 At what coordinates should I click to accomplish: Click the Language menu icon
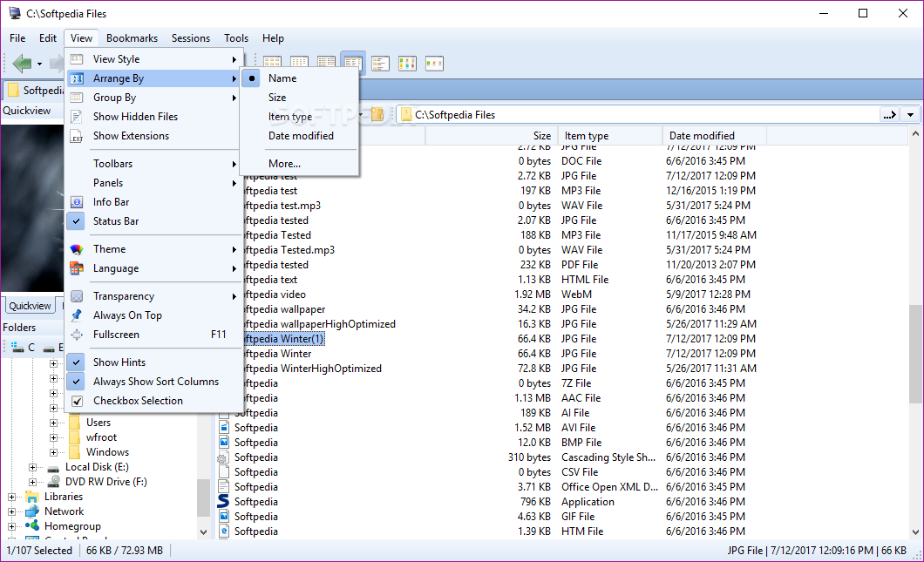pyautogui.click(x=77, y=268)
